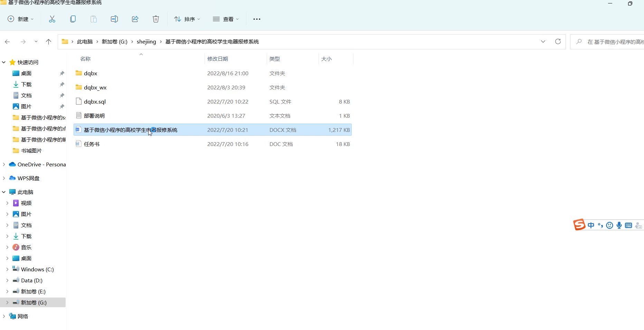Click shejiing in the address breadcrumb
644x330 pixels.
[146, 41]
